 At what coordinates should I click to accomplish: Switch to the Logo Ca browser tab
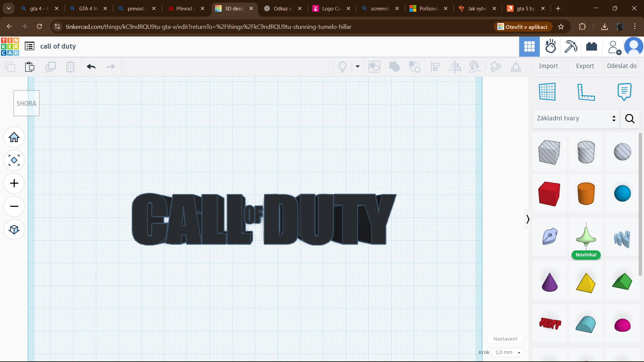coord(331,8)
